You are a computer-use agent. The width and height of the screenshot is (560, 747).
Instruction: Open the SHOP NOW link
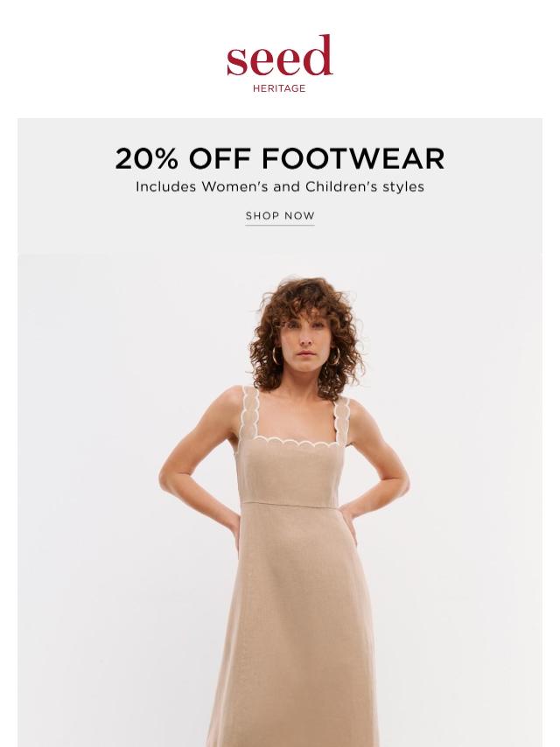coord(280,216)
